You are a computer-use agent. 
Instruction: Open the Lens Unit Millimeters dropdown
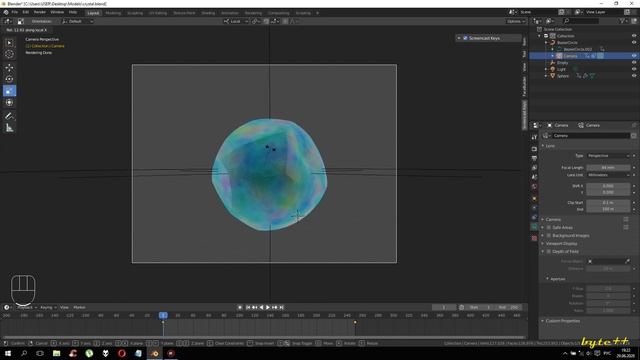click(x=608, y=175)
